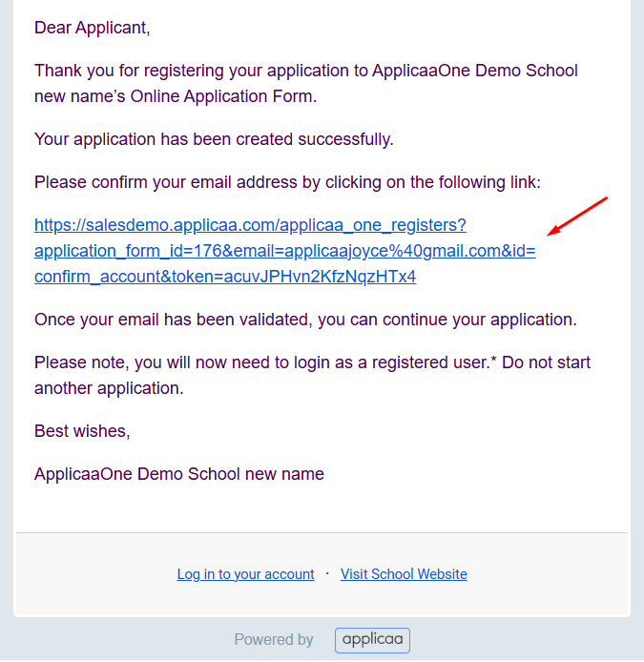The width and height of the screenshot is (644, 662).
Task: Click the Once your email has been validated sentence
Action: coord(305,320)
